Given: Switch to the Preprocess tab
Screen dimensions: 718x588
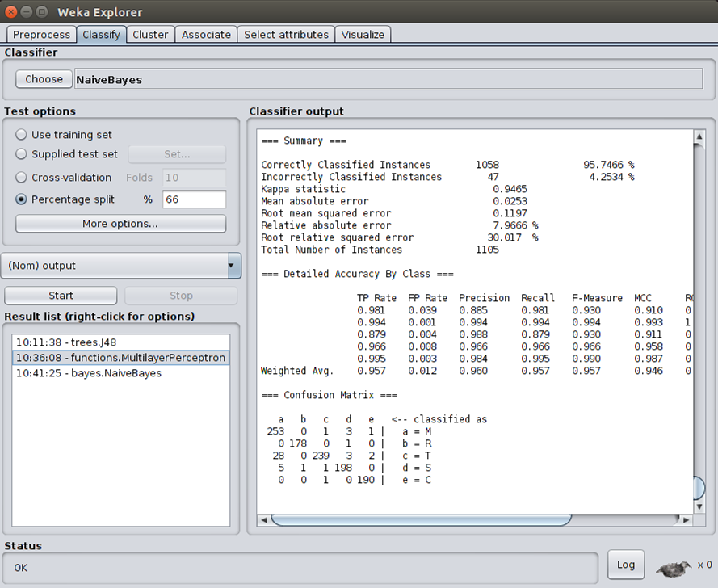Looking at the screenshot, I should 42,35.
